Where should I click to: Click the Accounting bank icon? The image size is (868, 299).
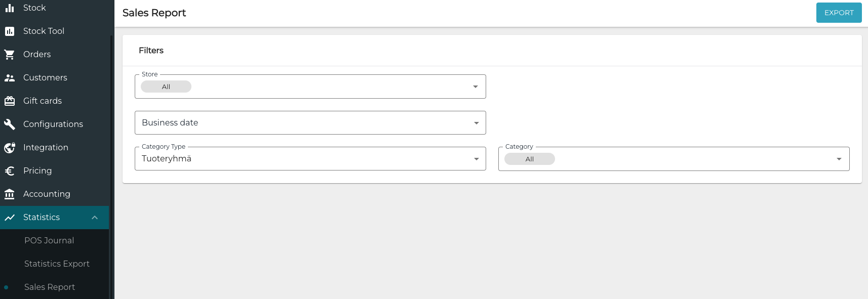10,194
